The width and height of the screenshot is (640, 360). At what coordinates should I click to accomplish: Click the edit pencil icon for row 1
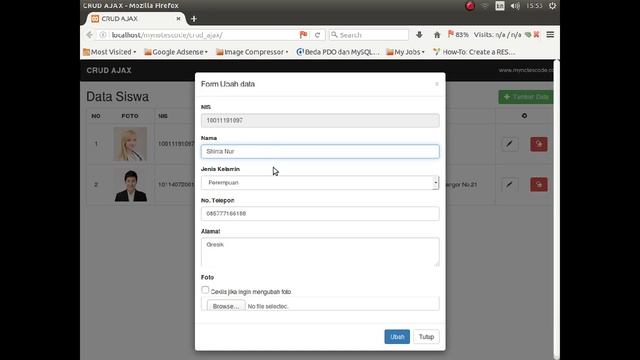point(509,144)
